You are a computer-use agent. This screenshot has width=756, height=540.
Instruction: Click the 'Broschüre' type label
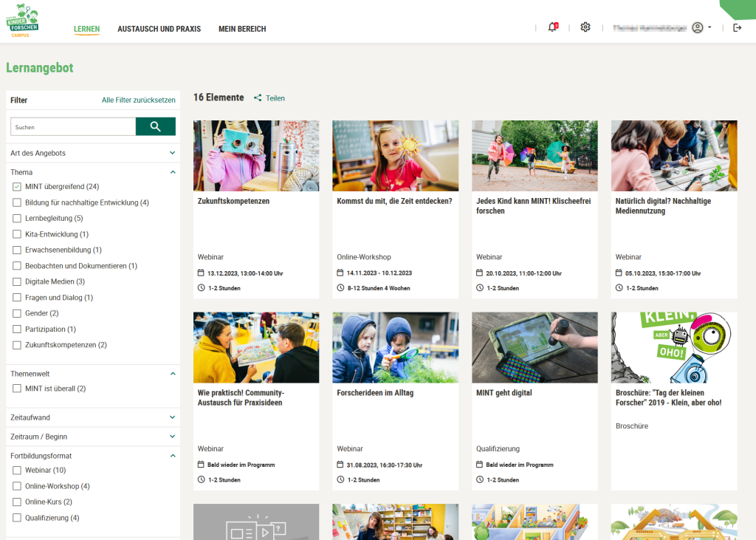[x=632, y=426]
